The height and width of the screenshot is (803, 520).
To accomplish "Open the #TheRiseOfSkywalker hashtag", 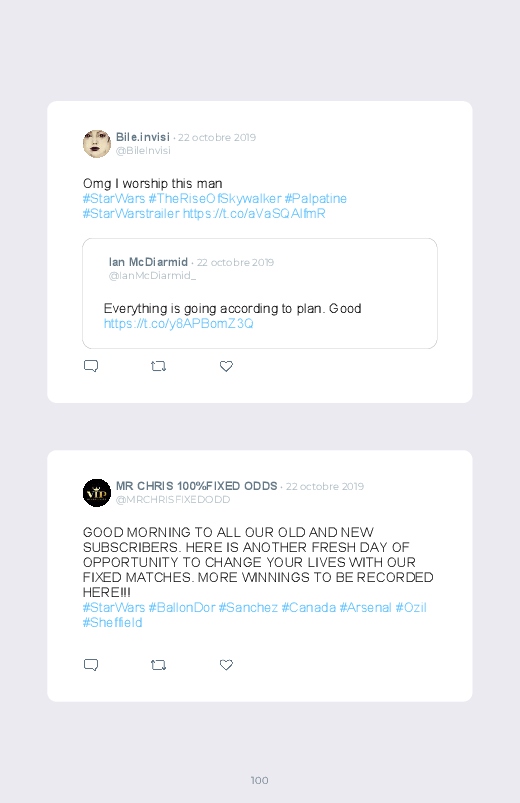I will [x=215, y=199].
